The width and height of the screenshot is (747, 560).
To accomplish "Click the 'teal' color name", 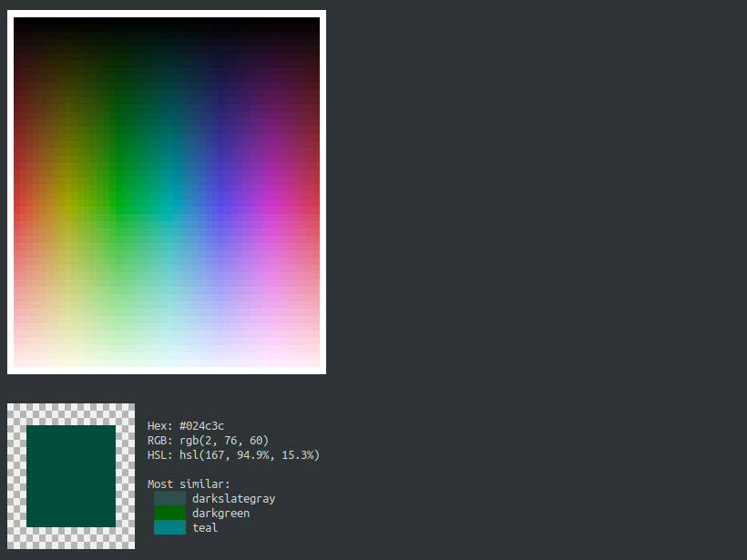I will tap(205, 527).
